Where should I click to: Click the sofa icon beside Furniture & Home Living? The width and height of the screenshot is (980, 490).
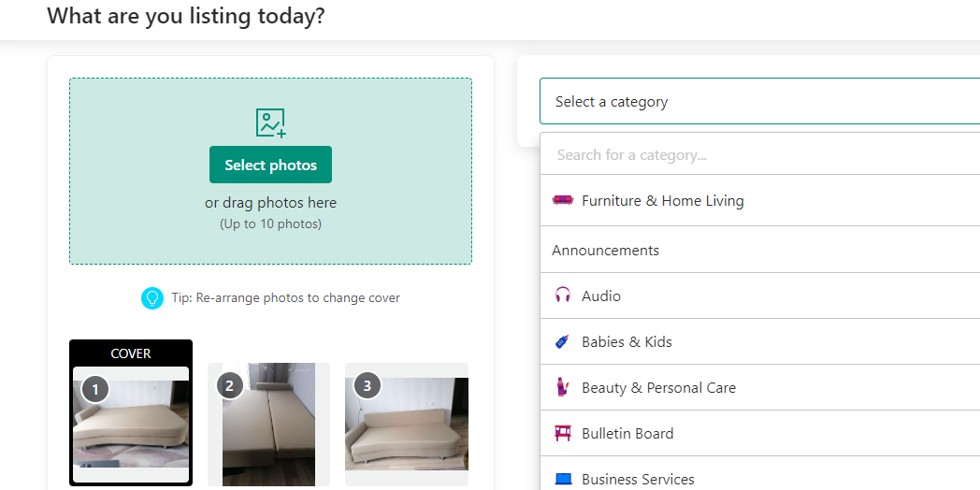[562, 200]
